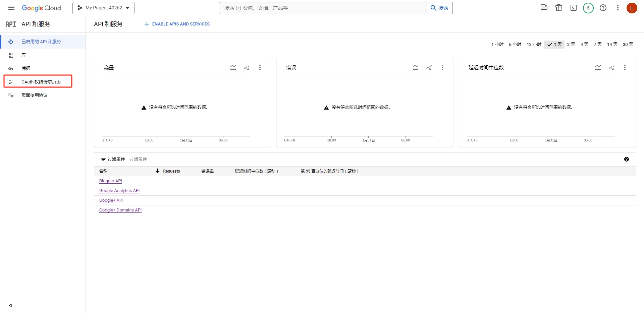Open metrics explorer for 错误 chart
Screen dimensions: 644x314
pos(429,68)
